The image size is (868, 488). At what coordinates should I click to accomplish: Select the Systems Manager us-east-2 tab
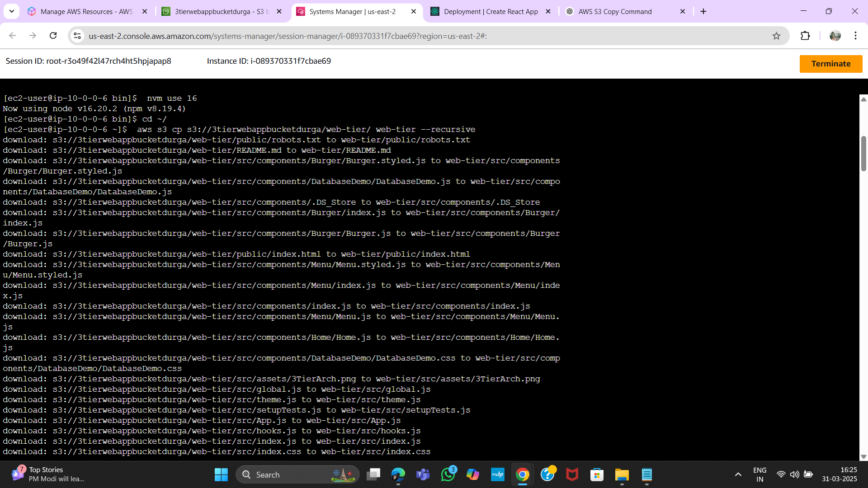353,12
